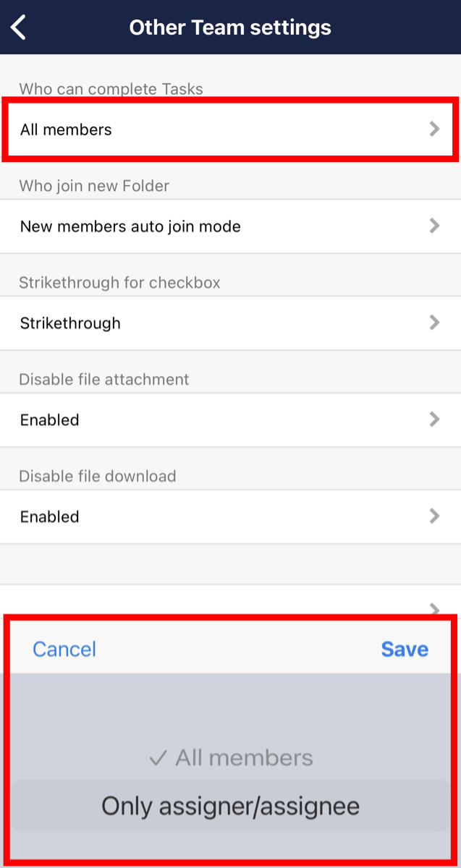
Task: Open the chevron beside Disable file download setting
Action: tap(433, 516)
